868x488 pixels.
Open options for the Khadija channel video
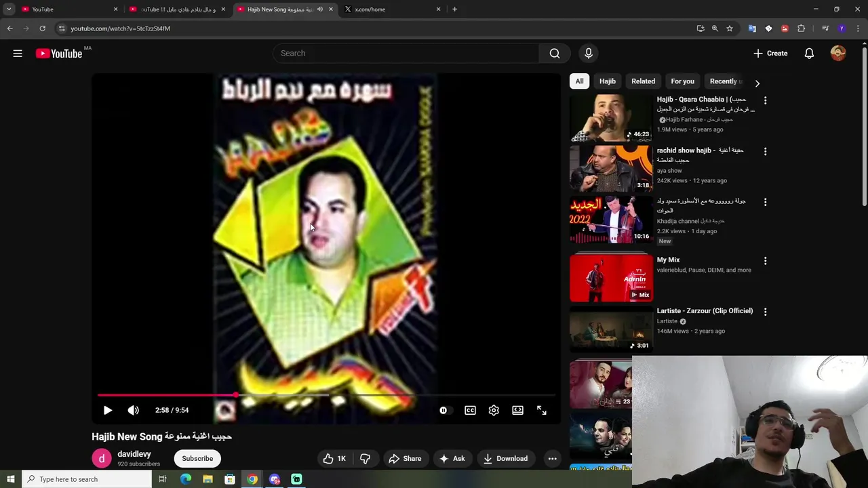coord(766,203)
